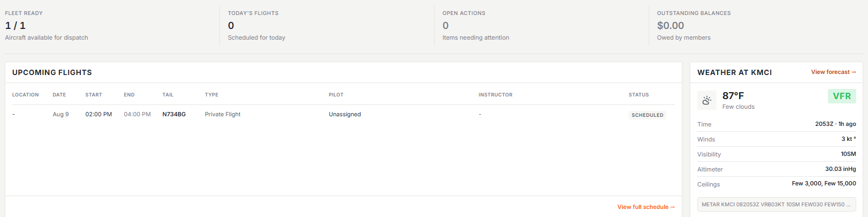Image resolution: width=868 pixels, height=217 pixels.
Task: Sort by the STATUS column header
Action: click(638, 95)
